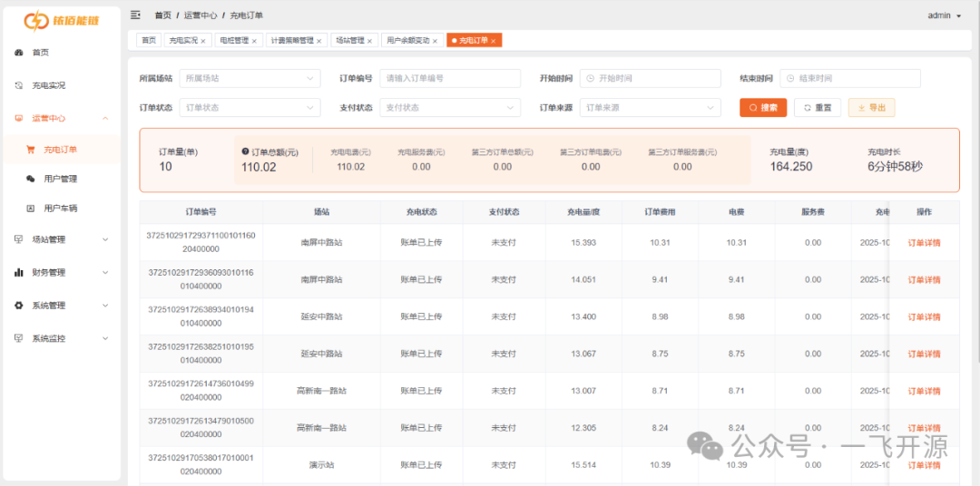The height and width of the screenshot is (486, 980).
Task: Open the 所属场站 dropdown
Action: (250, 79)
